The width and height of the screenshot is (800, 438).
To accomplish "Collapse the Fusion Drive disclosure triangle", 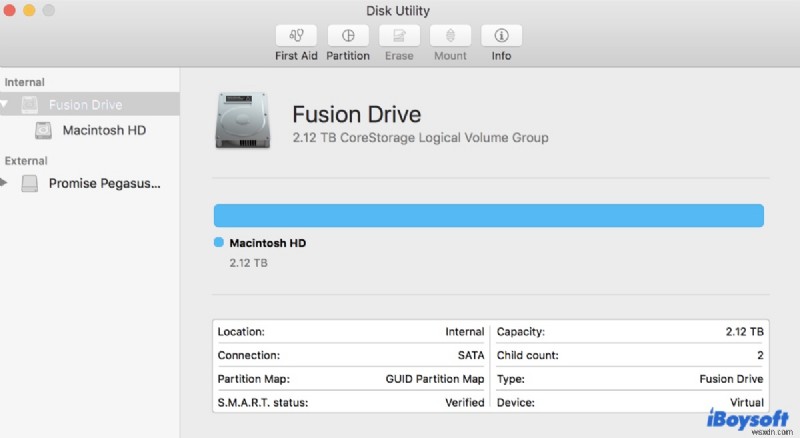I will tap(4, 105).
